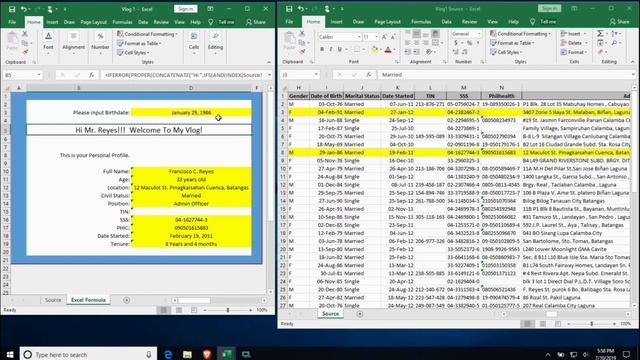
Task: Click Share in Vlog1 Source window
Action: [x=619, y=22]
